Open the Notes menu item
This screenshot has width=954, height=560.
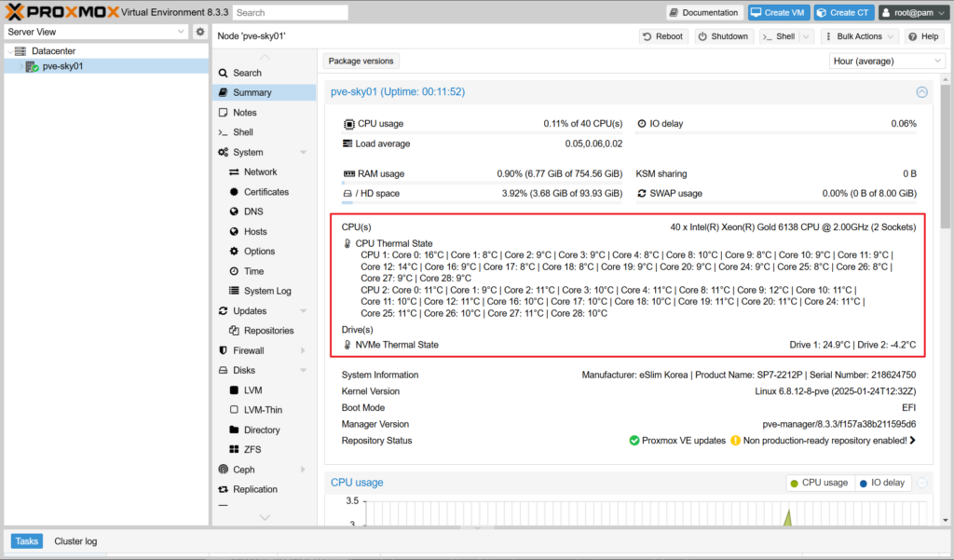244,113
